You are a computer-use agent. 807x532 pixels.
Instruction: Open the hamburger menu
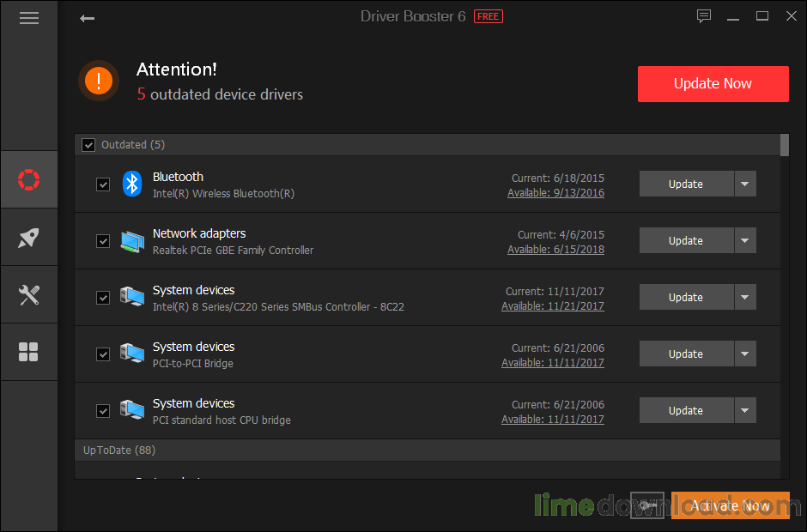(x=28, y=17)
